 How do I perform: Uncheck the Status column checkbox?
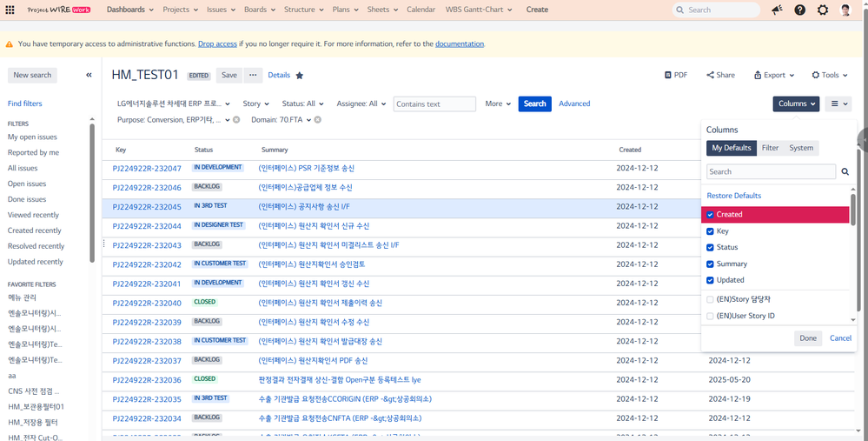710,247
